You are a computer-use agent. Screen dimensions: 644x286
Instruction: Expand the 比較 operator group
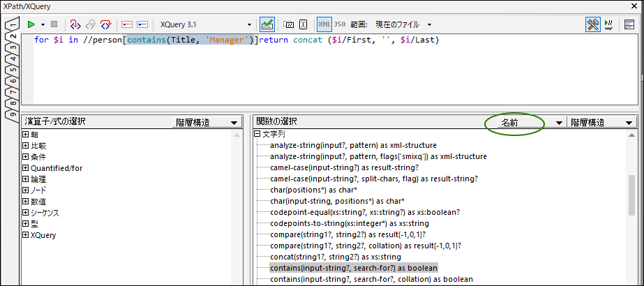[25, 146]
